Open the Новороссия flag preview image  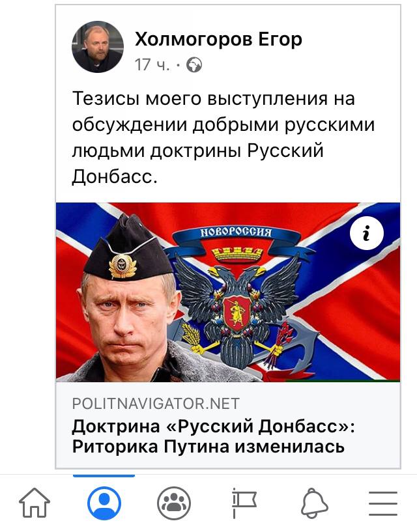point(228,292)
